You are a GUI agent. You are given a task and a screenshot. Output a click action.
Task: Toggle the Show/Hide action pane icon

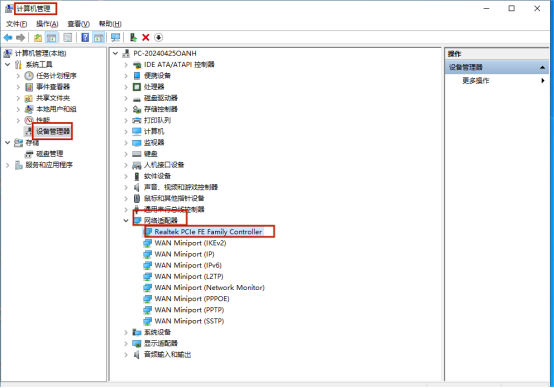tap(99, 37)
